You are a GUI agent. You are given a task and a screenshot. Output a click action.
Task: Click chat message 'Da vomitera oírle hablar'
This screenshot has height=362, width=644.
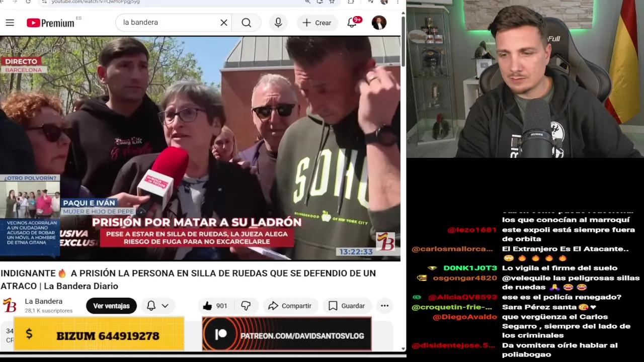[x=559, y=350]
